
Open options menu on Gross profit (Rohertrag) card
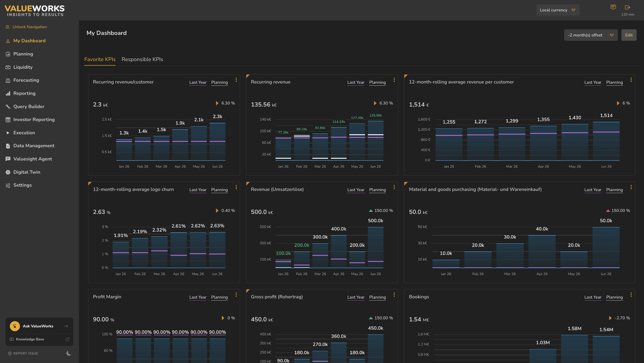[x=394, y=295]
